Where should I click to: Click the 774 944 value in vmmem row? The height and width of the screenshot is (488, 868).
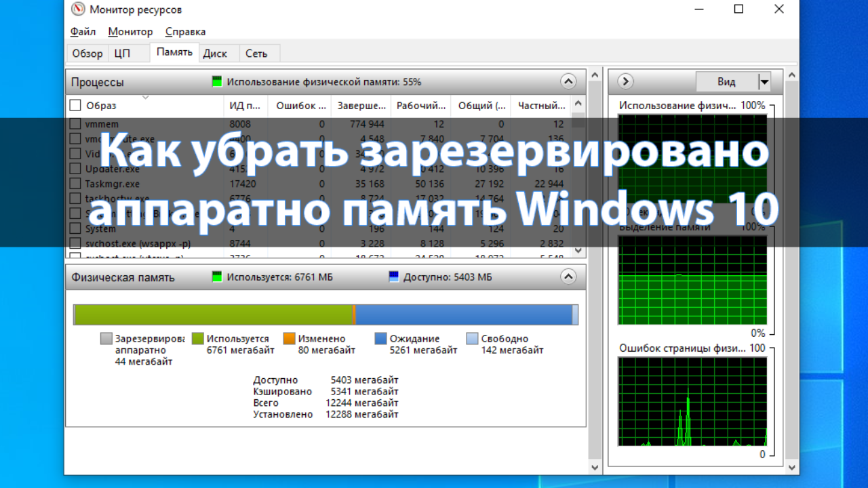coord(368,124)
